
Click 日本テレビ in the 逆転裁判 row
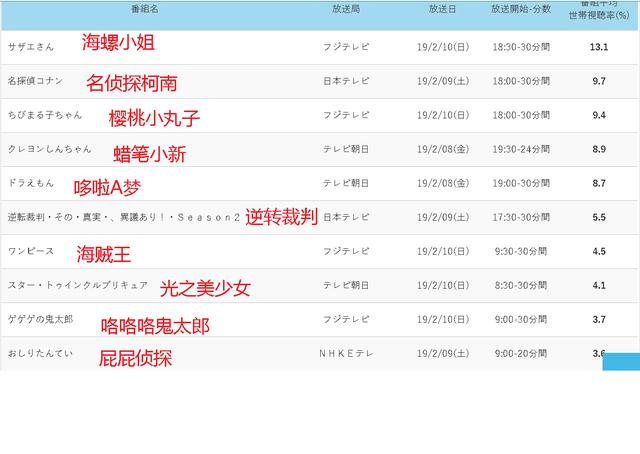(x=346, y=217)
